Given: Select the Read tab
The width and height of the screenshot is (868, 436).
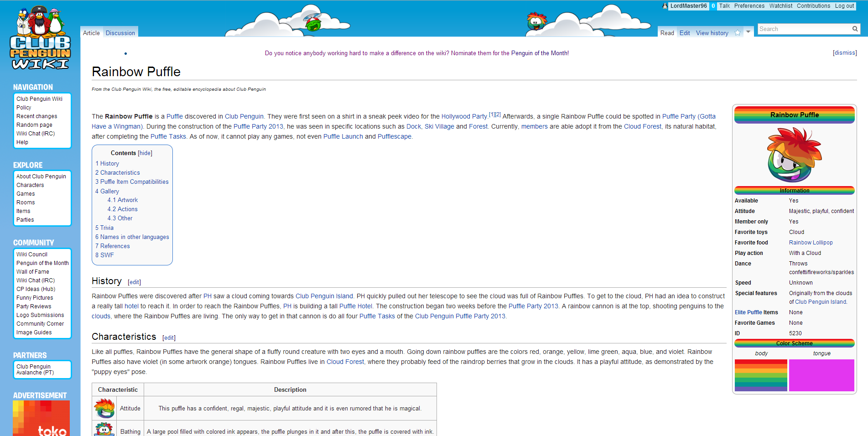Looking at the screenshot, I should point(667,33).
